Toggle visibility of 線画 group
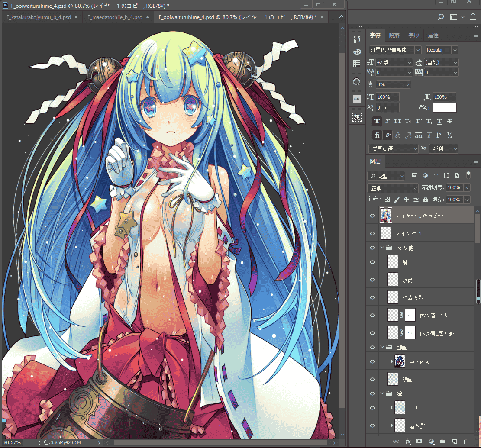481x448 pixels. coord(372,348)
